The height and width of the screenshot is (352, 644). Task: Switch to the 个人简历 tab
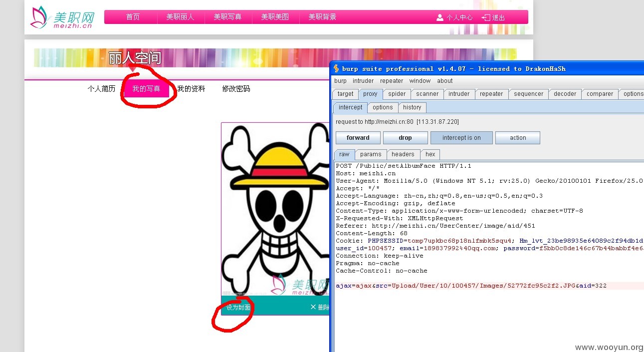(101, 89)
